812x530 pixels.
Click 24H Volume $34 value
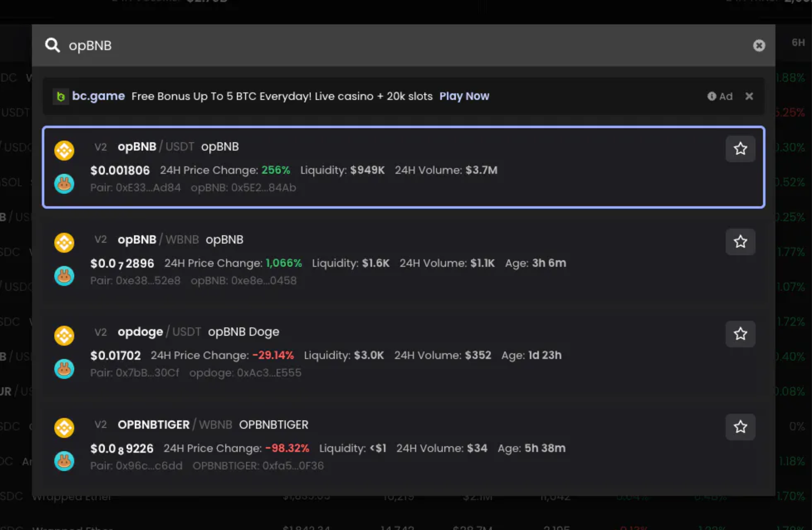(x=477, y=448)
